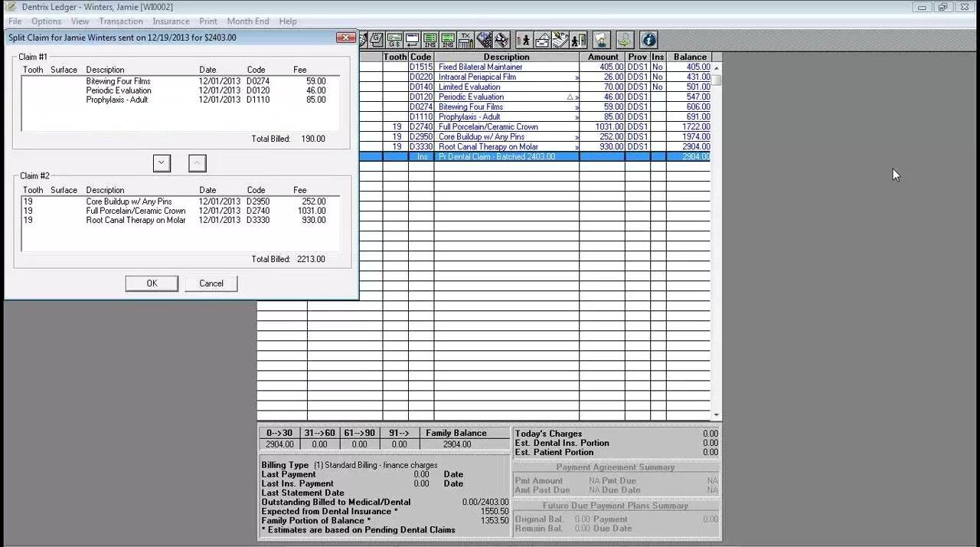The width and height of the screenshot is (980, 547).
Task: Click the G$ guarantor payment toolbar icon
Action: (x=394, y=40)
